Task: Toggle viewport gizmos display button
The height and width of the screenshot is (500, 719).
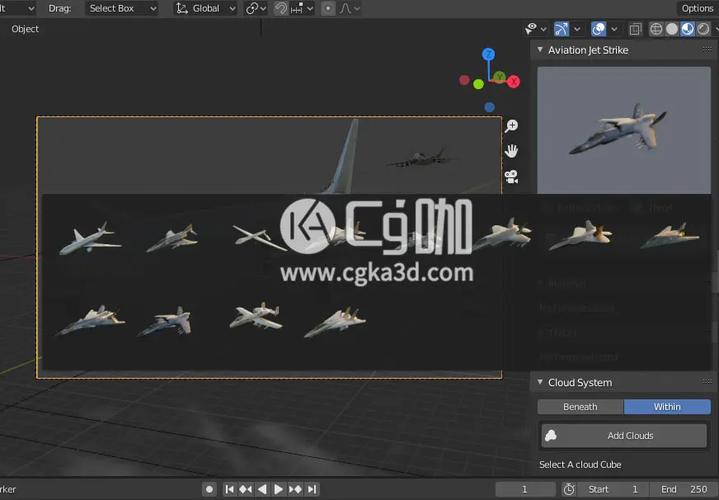Action: point(561,29)
